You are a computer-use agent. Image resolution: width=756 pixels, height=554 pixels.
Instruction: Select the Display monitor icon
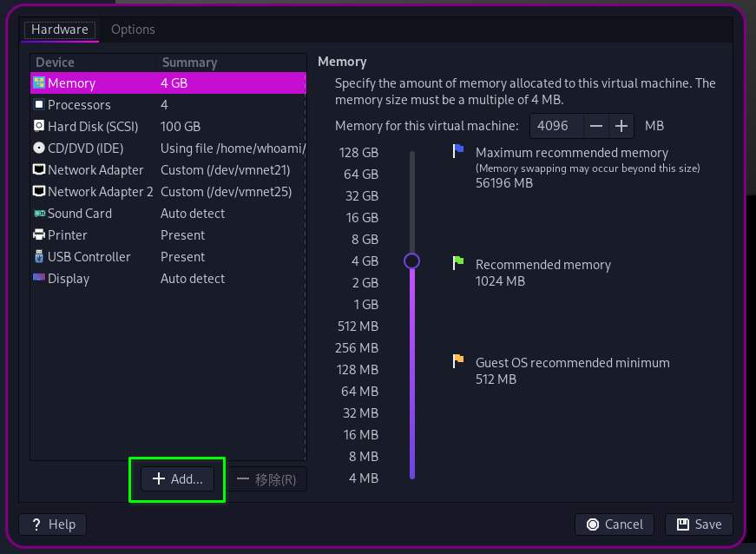39,279
